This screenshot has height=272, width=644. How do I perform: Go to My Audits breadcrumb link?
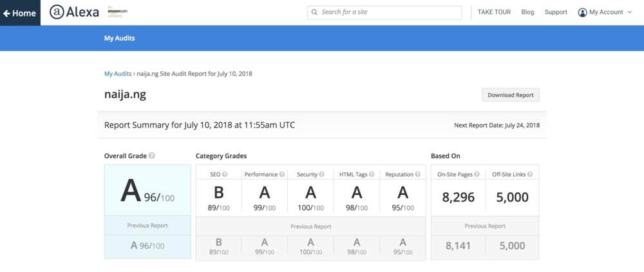(x=118, y=74)
